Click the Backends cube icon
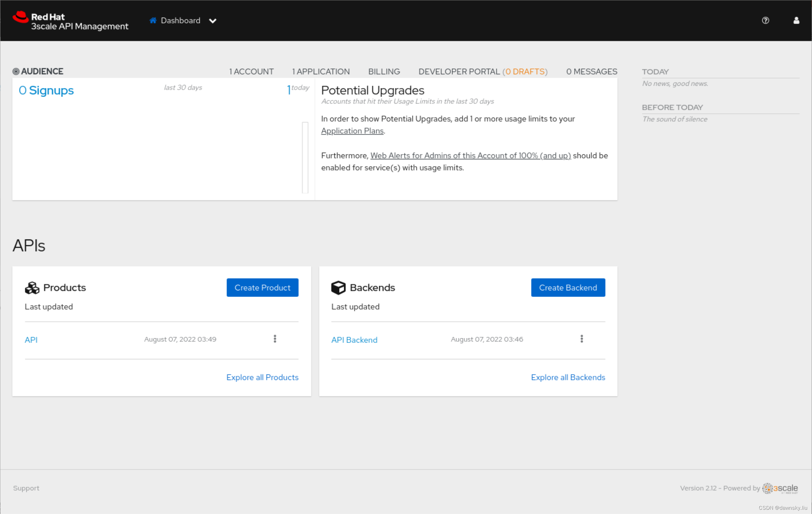This screenshot has height=514, width=812. tap(338, 288)
